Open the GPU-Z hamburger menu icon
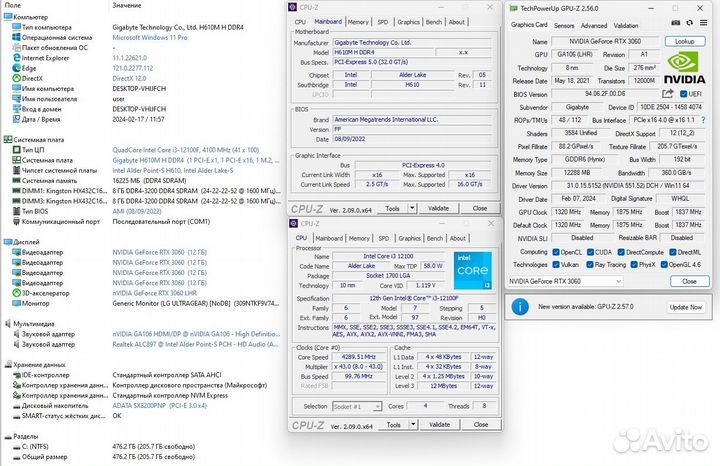The height and width of the screenshot is (466, 720). pyautogui.click(x=703, y=22)
